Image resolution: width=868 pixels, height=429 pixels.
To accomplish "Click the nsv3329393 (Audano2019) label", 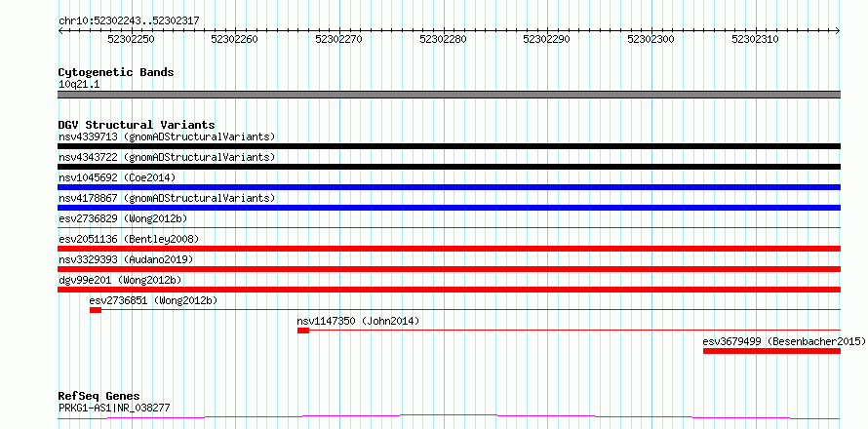I will pos(126,259).
